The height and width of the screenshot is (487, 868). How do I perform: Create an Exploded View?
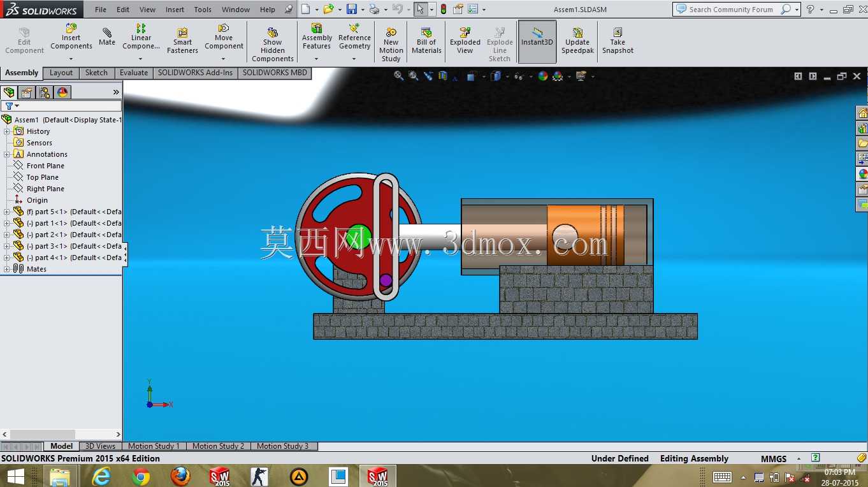465,41
